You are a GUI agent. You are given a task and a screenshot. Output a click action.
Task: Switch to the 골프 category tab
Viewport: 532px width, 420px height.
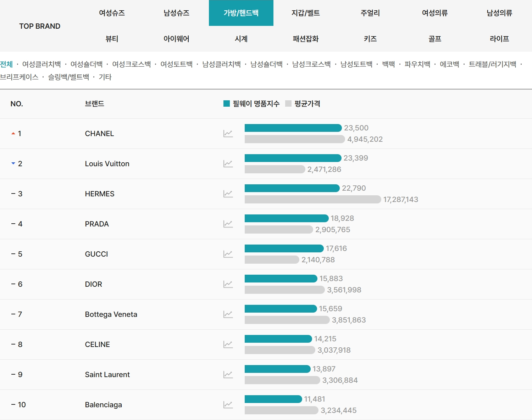[435, 39]
